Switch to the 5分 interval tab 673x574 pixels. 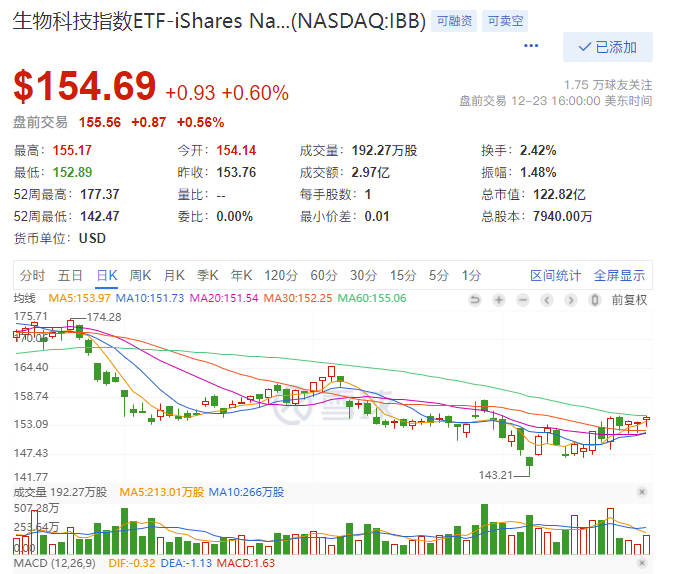439,275
